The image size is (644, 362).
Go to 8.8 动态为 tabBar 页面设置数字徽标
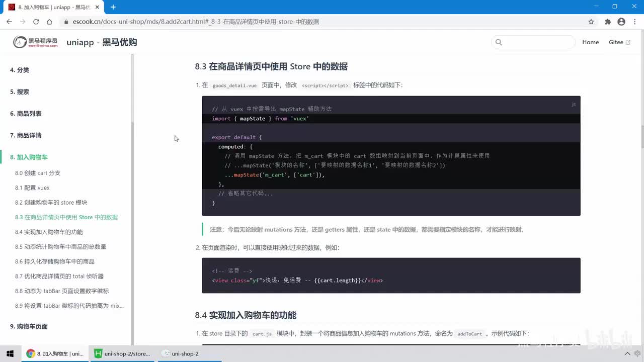[x=62, y=291]
